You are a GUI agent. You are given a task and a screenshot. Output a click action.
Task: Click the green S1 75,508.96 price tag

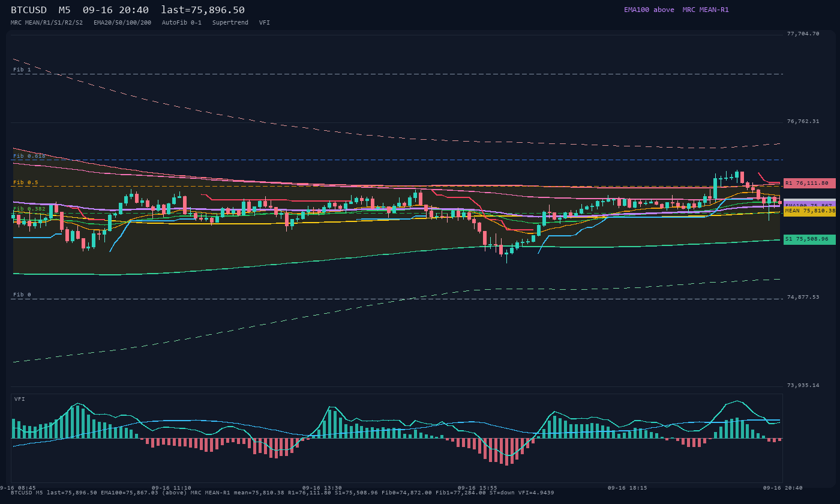(809, 239)
